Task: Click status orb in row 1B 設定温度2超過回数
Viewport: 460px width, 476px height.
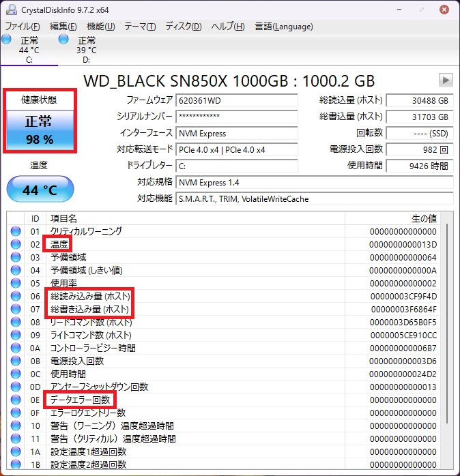Action: tap(16, 464)
